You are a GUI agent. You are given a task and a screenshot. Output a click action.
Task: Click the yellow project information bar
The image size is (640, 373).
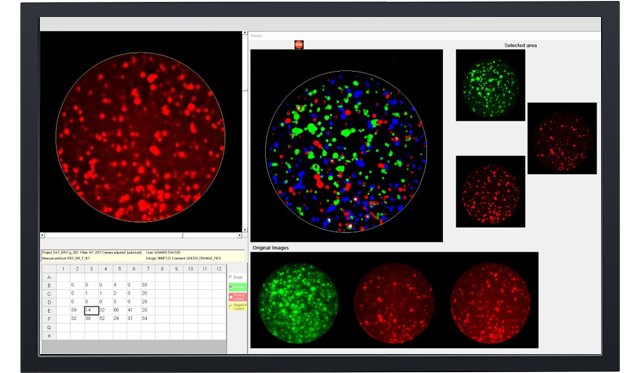pos(143,255)
